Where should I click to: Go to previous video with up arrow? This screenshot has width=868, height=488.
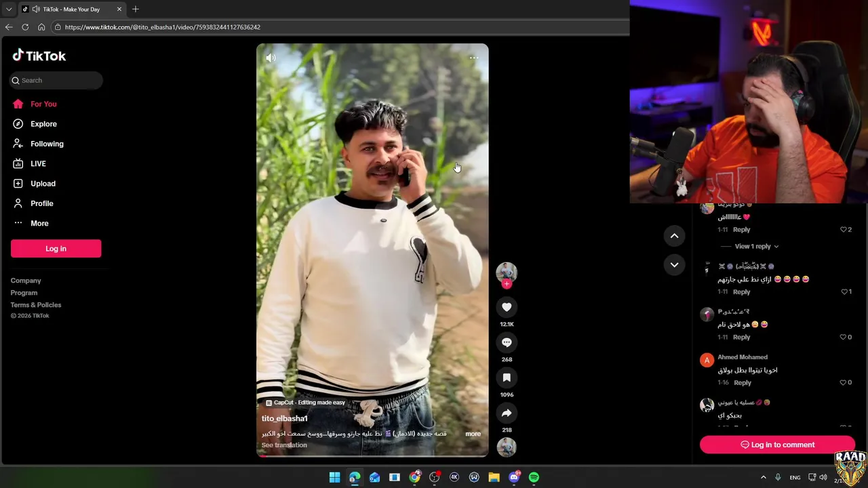tap(674, 236)
